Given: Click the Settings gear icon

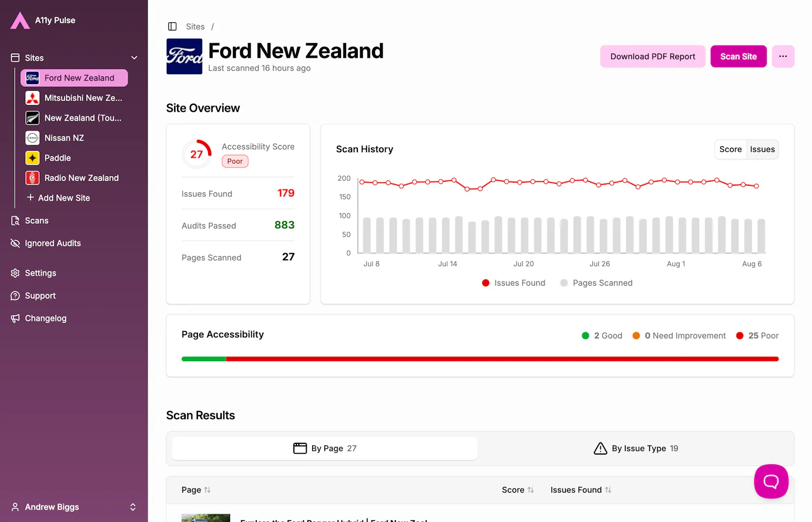Looking at the screenshot, I should coord(15,273).
